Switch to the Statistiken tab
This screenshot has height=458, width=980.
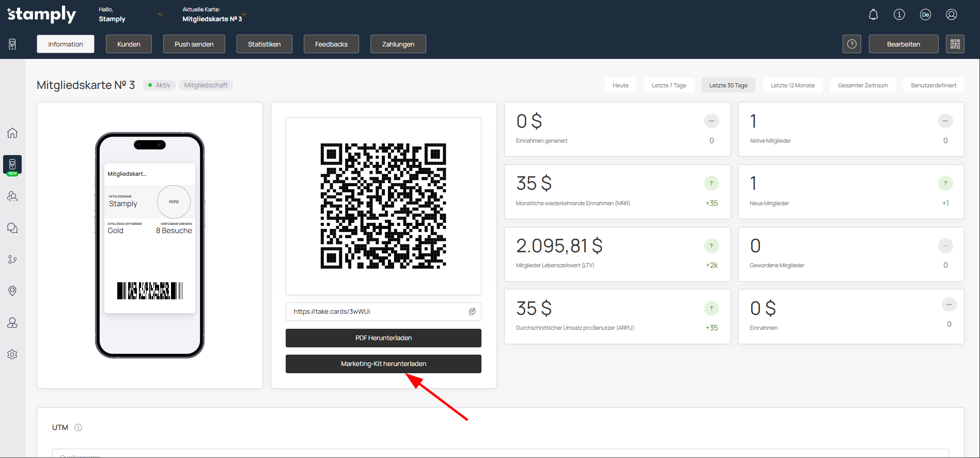click(264, 44)
